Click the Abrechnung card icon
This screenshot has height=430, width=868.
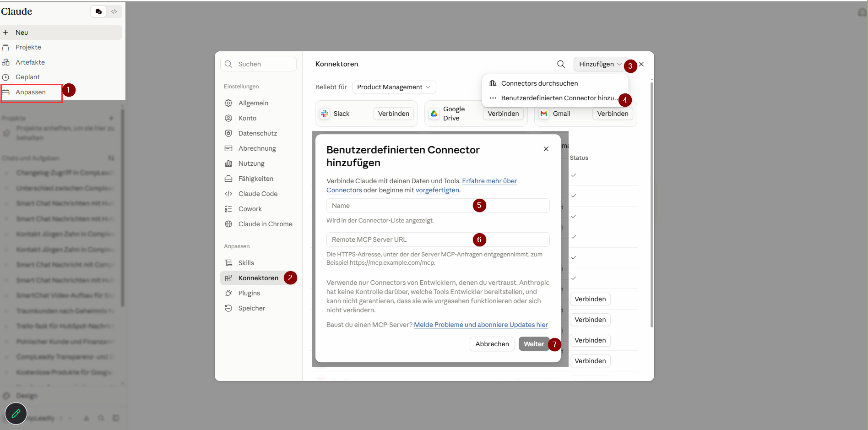tap(228, 148)
